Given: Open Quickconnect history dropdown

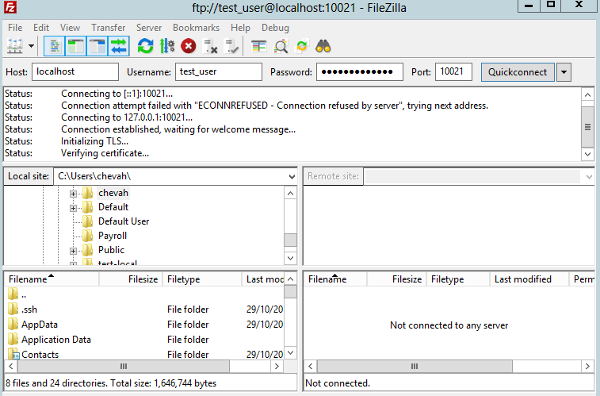Looking at the screenshot, I should tap(564, 72).
